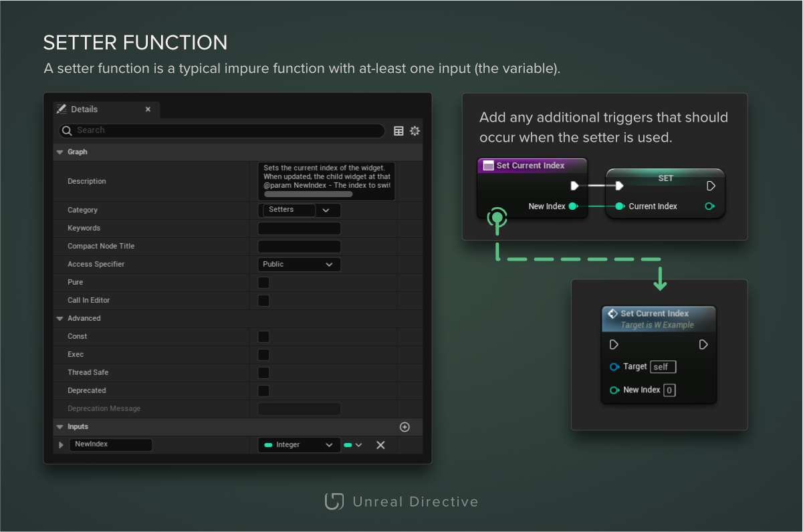
Task: Remove the NewIndex input via the X icon
Action: tap(380, 444)
